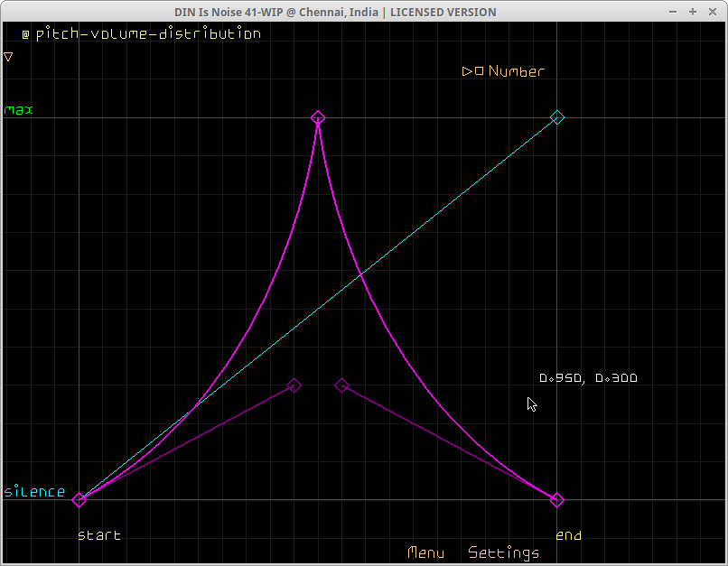728x566 pixels.
Task: Toggle the square checkbox next to Number
Action: click(479, 71)
